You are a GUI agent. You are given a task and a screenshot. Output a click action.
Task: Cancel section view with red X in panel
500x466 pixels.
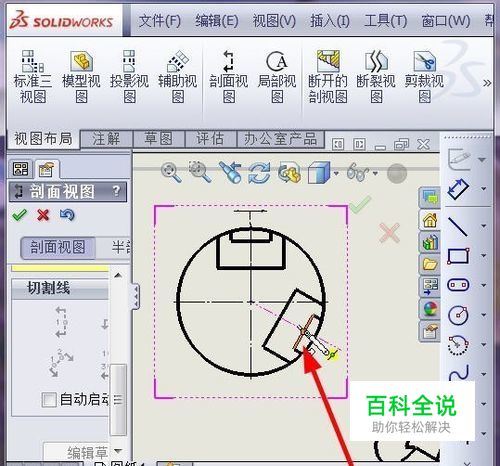point(43,215)
